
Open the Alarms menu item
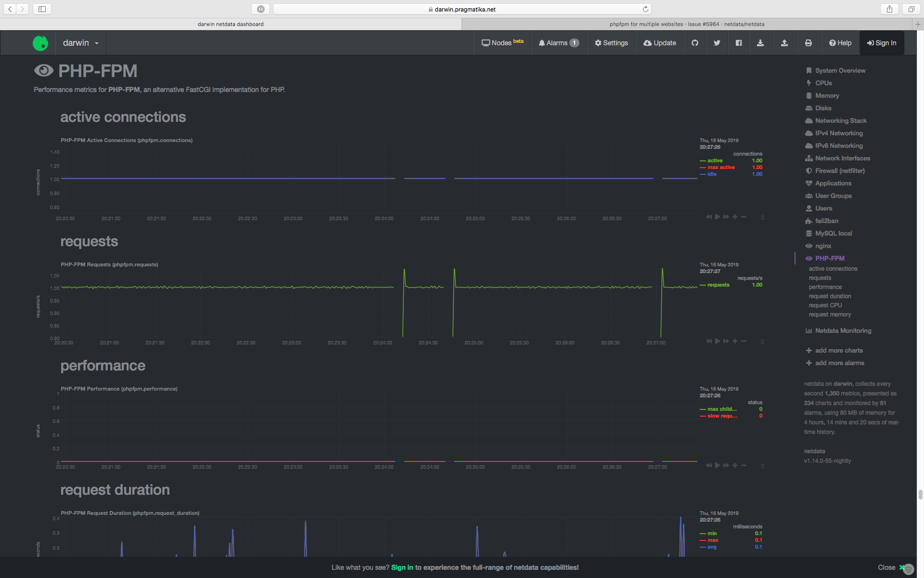[x=559, y=43]
